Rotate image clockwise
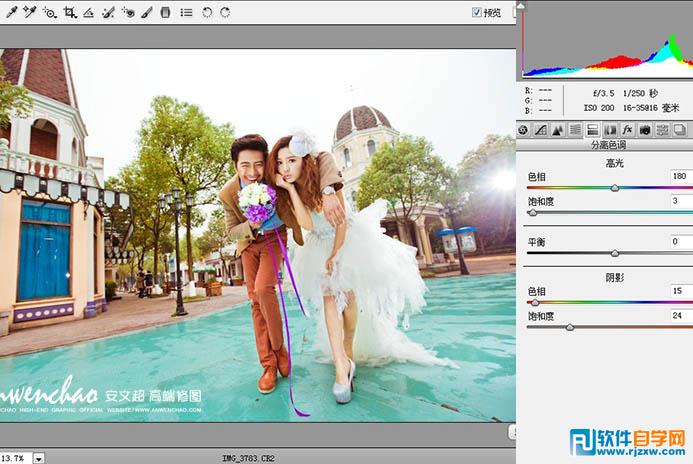 point(225,13)
